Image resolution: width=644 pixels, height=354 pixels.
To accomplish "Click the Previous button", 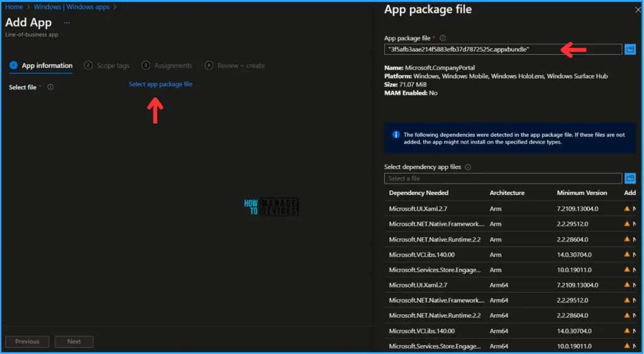I will tap(27, 341).
